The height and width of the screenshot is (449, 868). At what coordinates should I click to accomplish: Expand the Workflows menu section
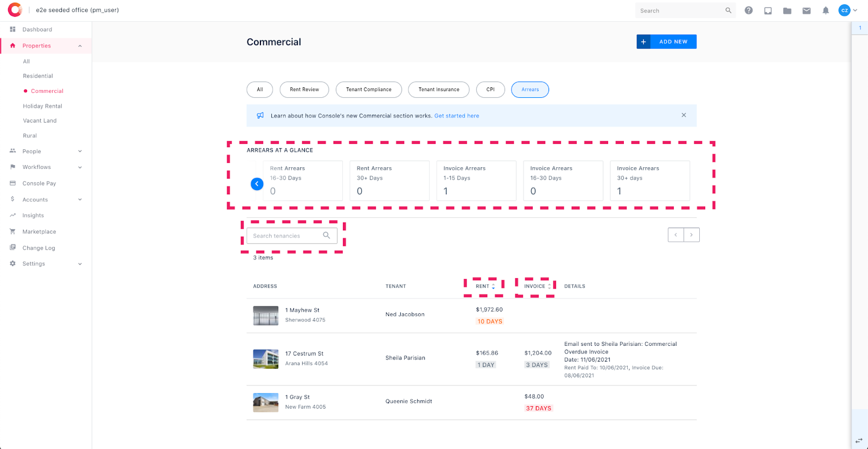(x=80, y=167)
